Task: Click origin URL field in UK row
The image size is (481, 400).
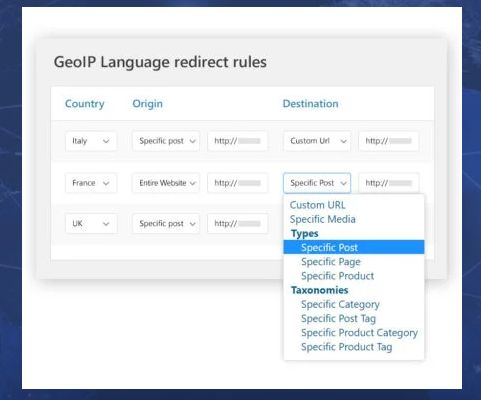Action: (x=237, y=223)
